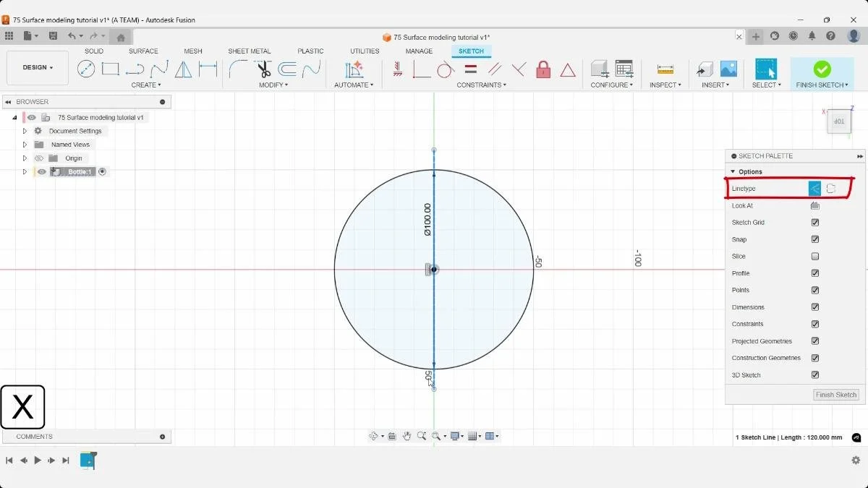Open the MODIFY dropdown menu

pos(273,85)
